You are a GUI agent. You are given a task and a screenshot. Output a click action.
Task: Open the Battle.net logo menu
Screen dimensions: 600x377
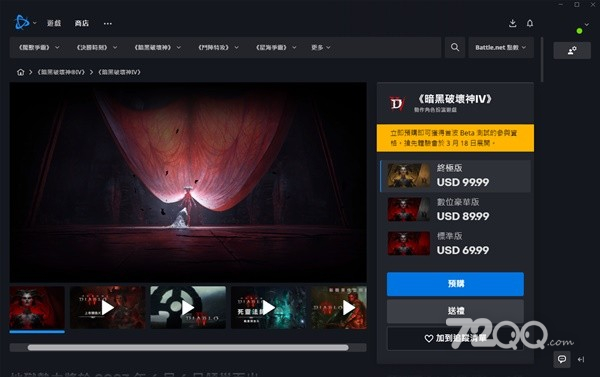tap(24, 23)
